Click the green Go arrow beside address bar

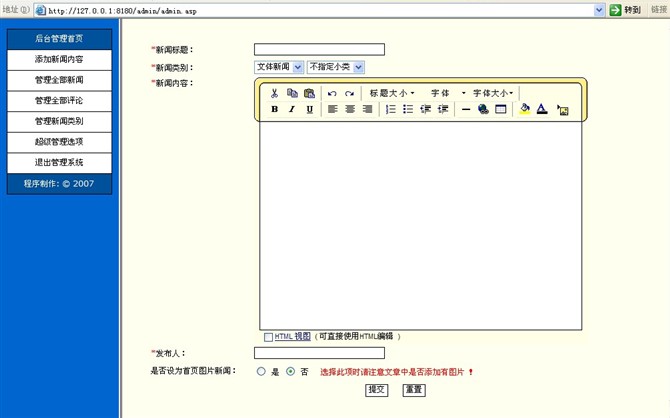[615, 10]
